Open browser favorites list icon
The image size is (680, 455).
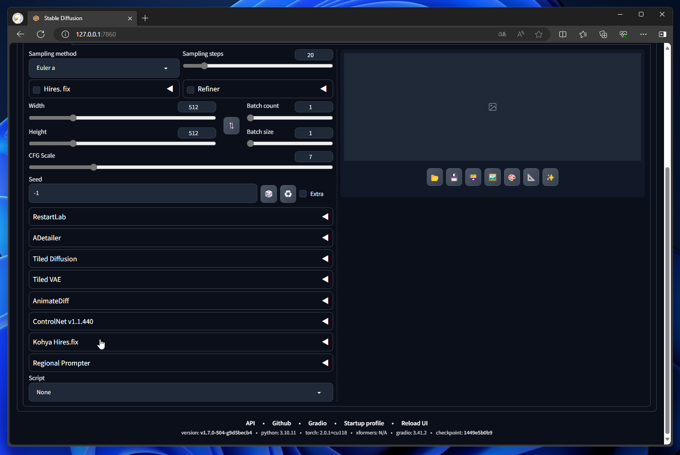click(583, 34)
